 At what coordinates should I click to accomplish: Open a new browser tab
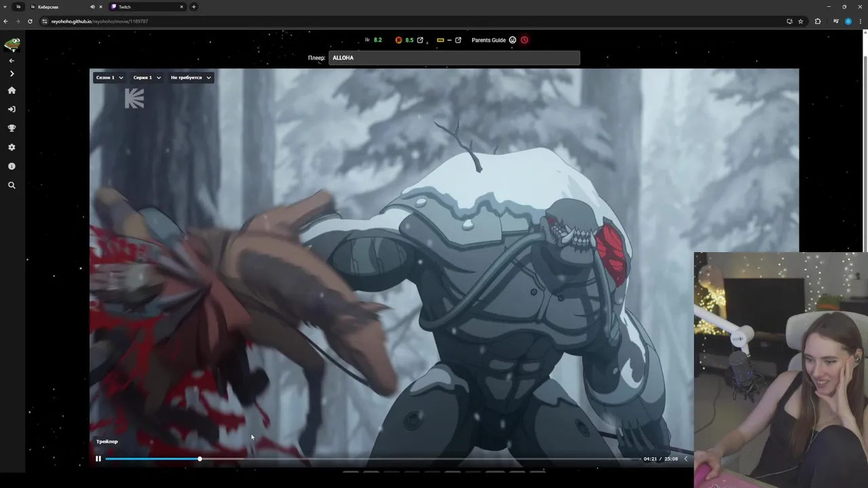pos(194,7)
